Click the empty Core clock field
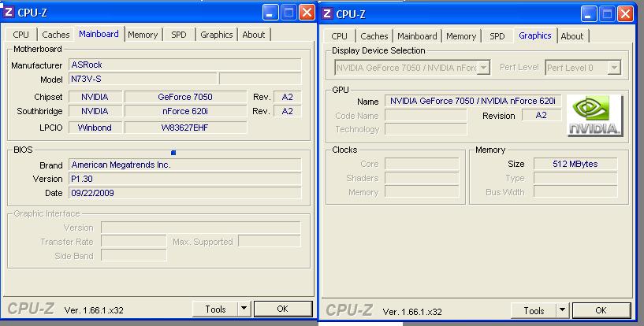This screenshot has width=644, height=326. point(422,164)
